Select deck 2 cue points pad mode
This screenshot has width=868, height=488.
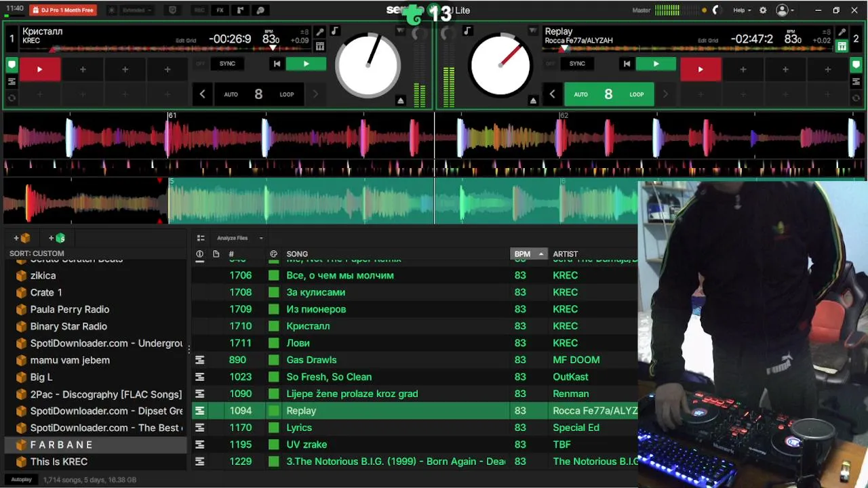(x=856, y=65)
